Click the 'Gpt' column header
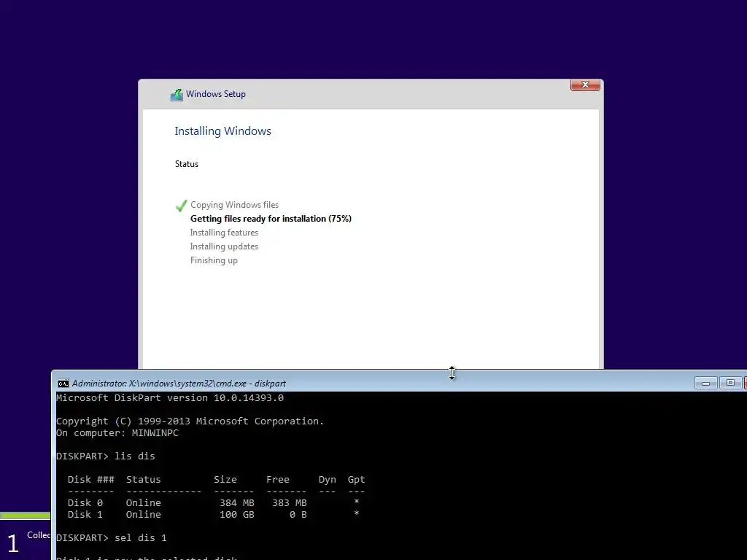Viewport: 747px width, 560px height. 356,480
